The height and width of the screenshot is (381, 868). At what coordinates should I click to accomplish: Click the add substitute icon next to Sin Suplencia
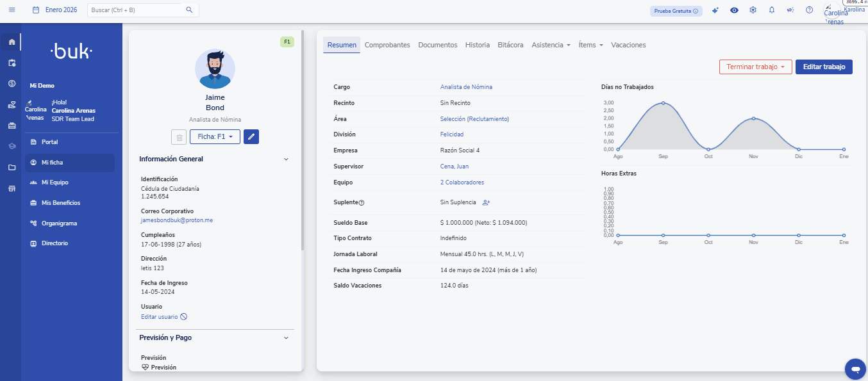pyautogui.click(x=486, y=202)
